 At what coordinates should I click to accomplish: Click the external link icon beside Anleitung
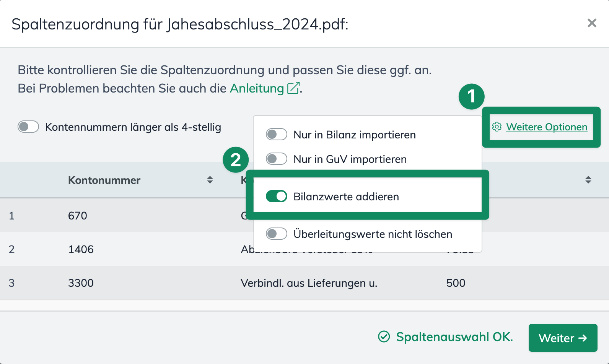[x=293, y=88]
